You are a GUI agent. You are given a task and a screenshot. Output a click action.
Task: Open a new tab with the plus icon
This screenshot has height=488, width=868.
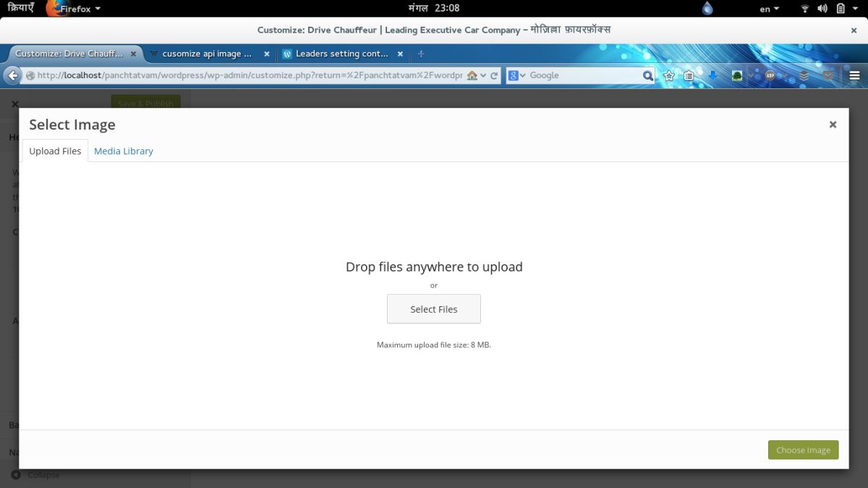421,54
